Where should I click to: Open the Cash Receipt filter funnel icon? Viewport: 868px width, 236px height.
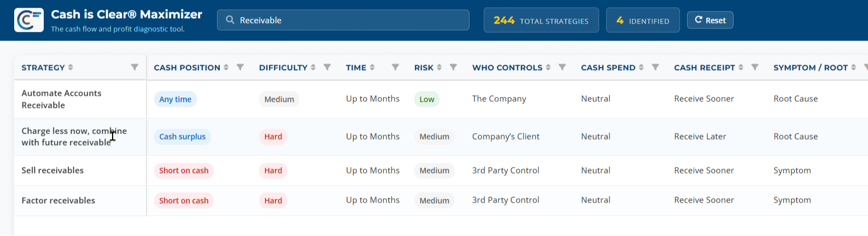pyautogui.click(x=755, y=67)
